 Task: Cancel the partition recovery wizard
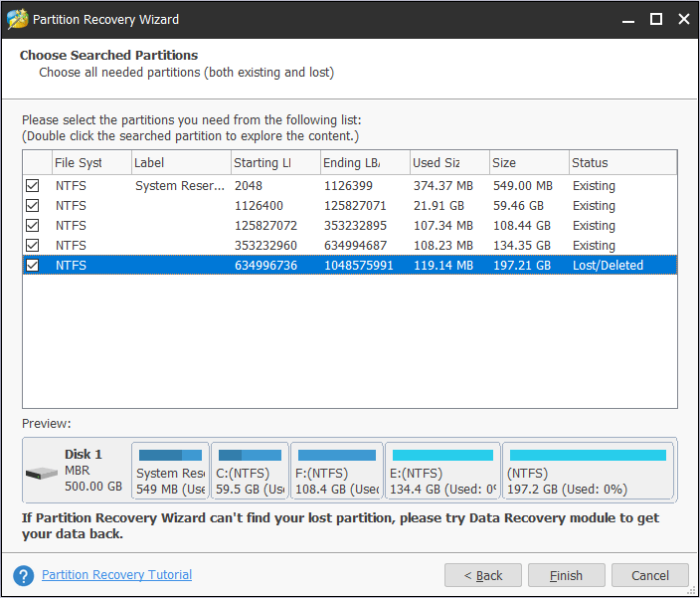pos(650,575)
